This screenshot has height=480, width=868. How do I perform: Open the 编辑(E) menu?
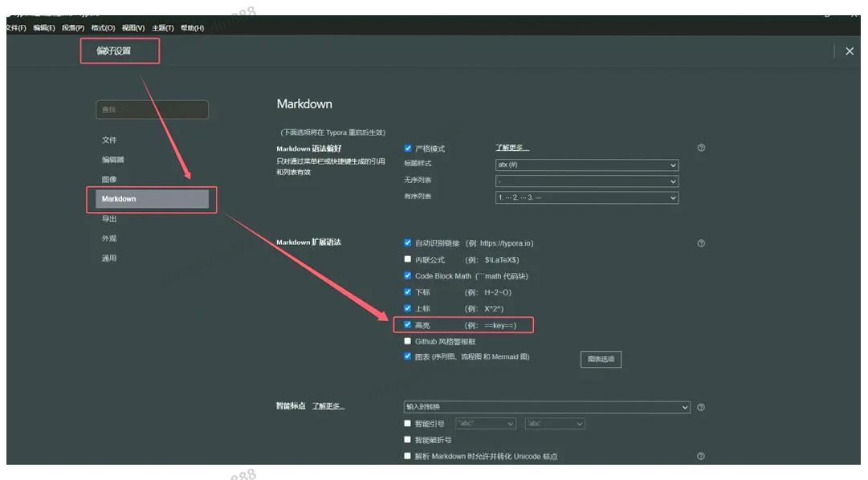(43, 27)
